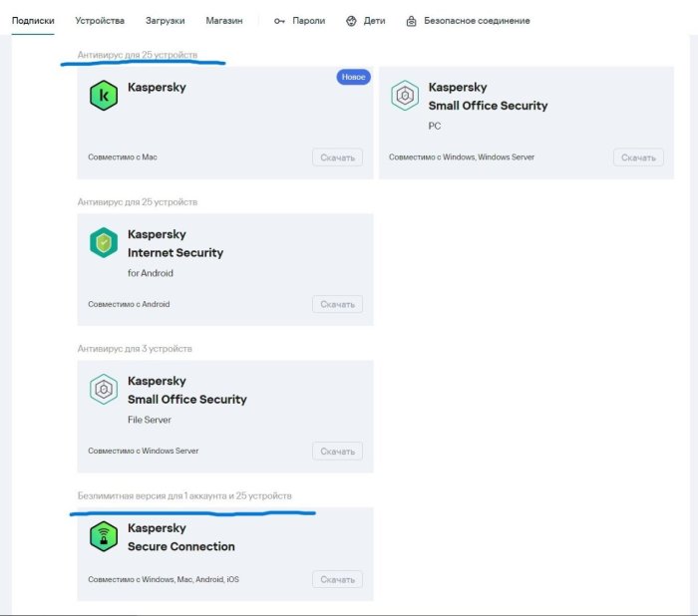Click the Kaspersky Secure Connection Wi-Fi lock icon

pyautogui.click(x=104, y=536)
